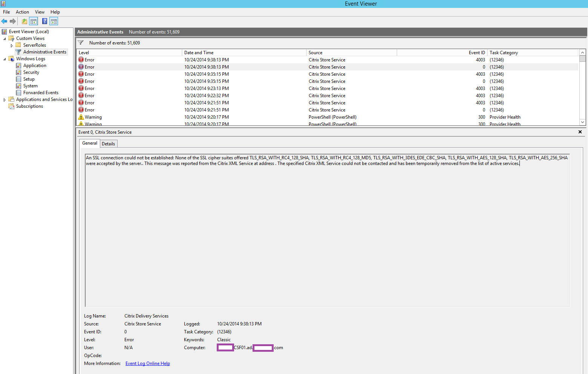Open the Application log icon
Viewport: 588px width, 374px height.
[18, 66]
